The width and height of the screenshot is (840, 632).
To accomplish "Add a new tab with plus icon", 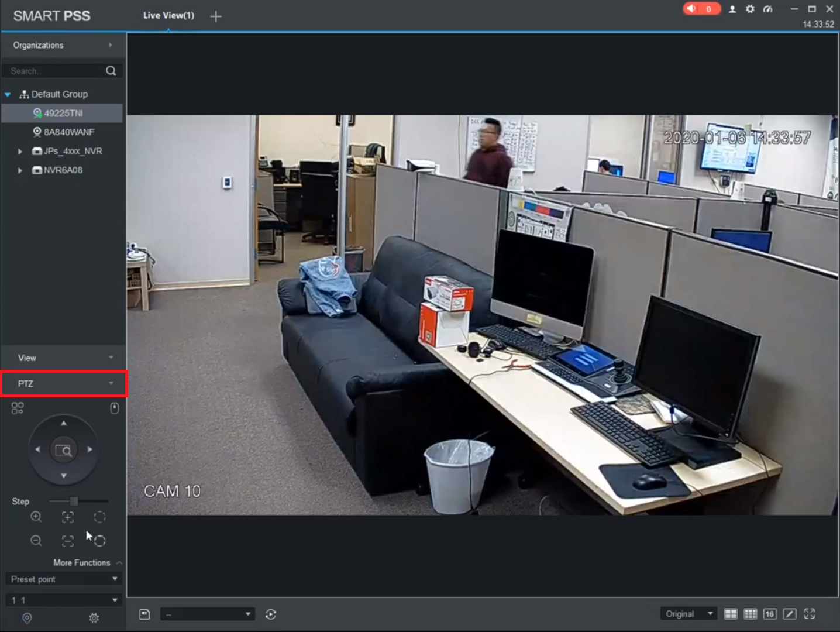I will point(216,16).
